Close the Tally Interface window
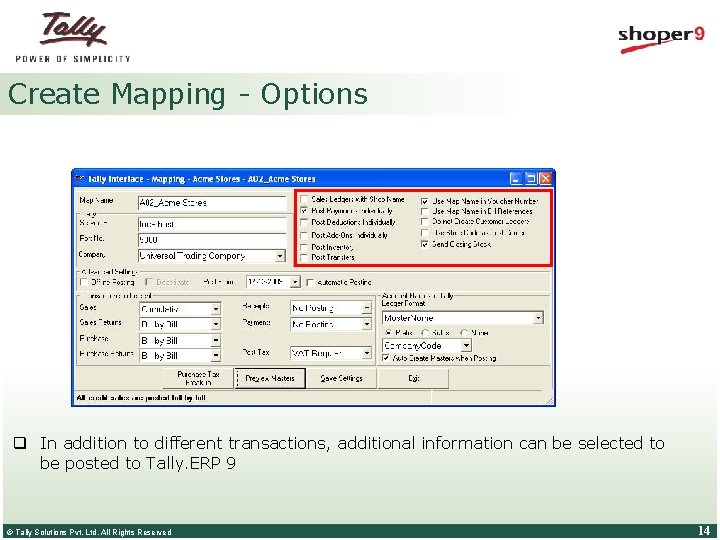The image size is (720, 540). 545,179
